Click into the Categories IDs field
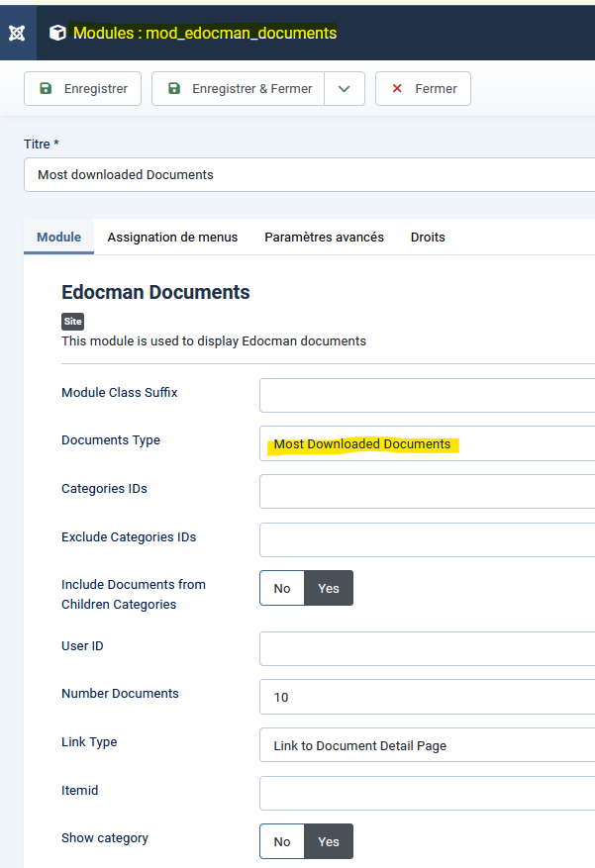This screenshot has height=868, width=595. [x=427, y=491]
